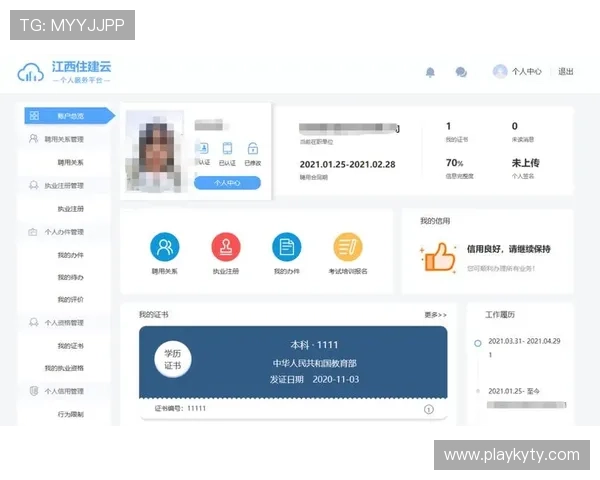Screen dimensions: 600x480
Task: Click the contract period 2021.01.25-2021.02.28
Action: [x=347, y=165]
